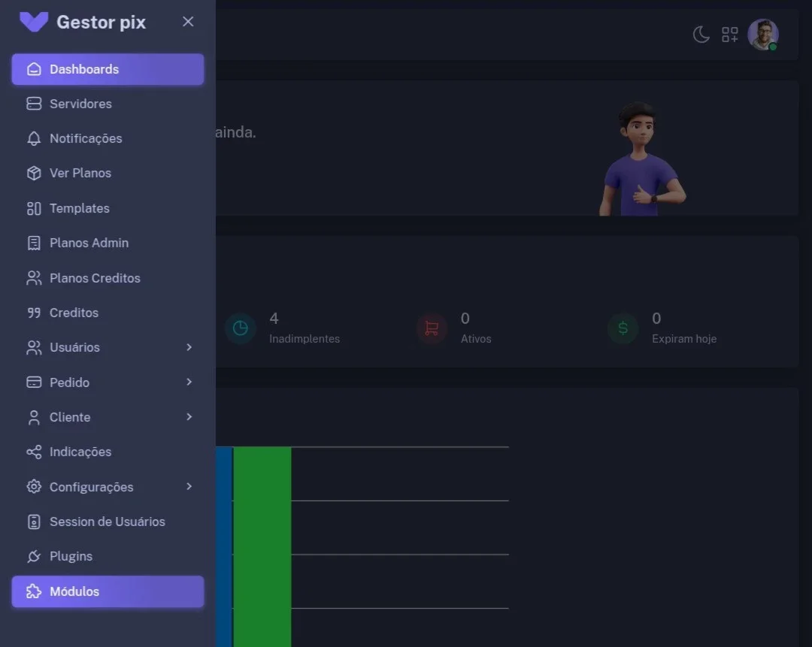Open Planos Creditos label
812x647 pixels.
point(95,278)
